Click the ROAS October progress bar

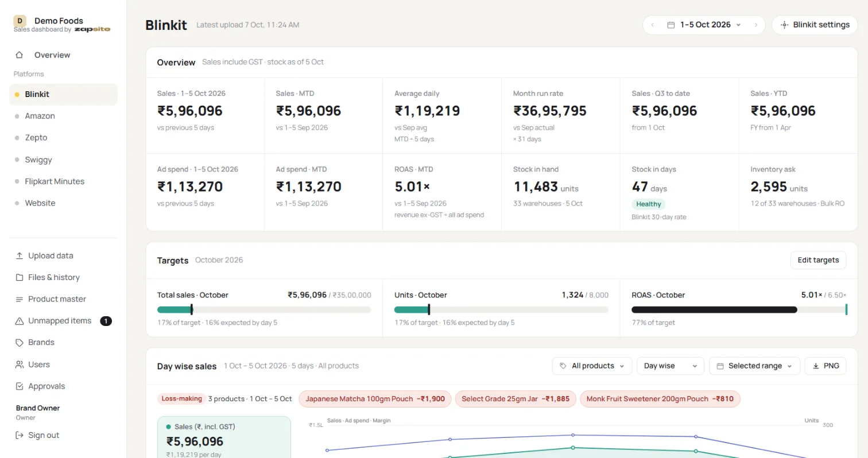[739, 310]
